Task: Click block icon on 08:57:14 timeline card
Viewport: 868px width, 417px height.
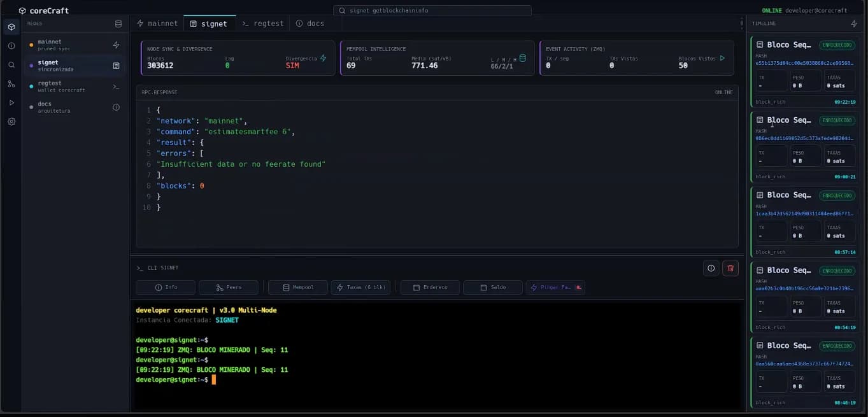Action: tap(760, 195)
